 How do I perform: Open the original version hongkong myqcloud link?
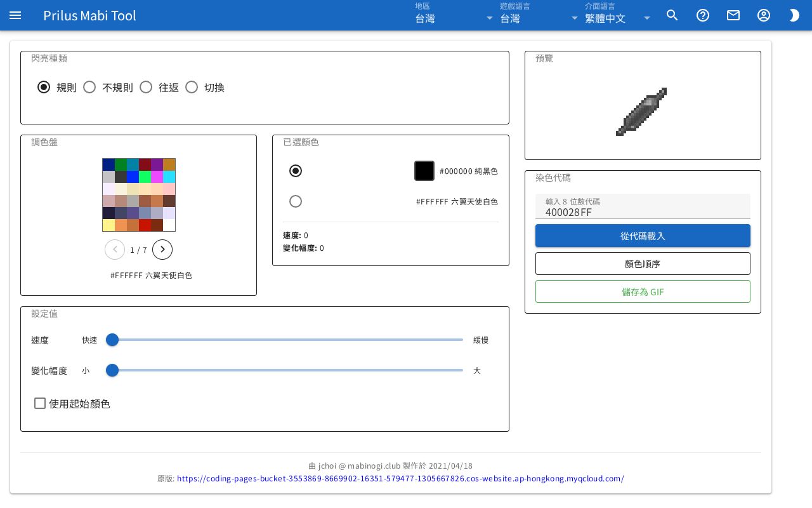tap(400, 479)
